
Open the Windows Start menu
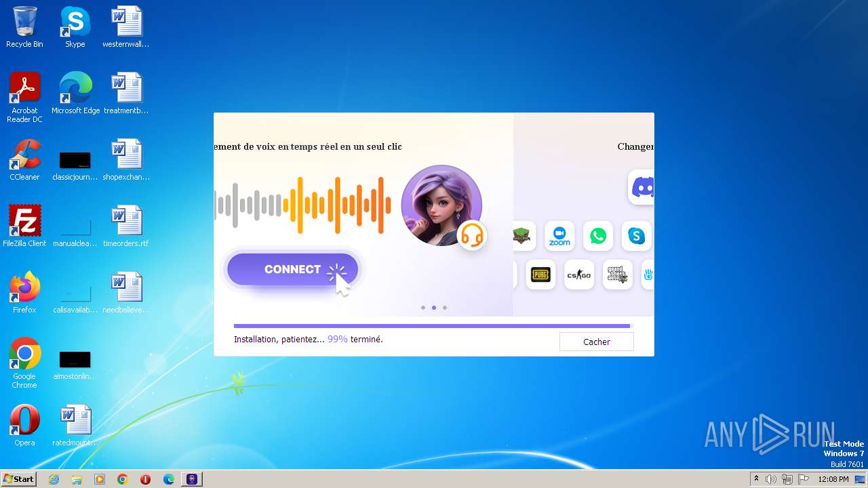[18, 479]
